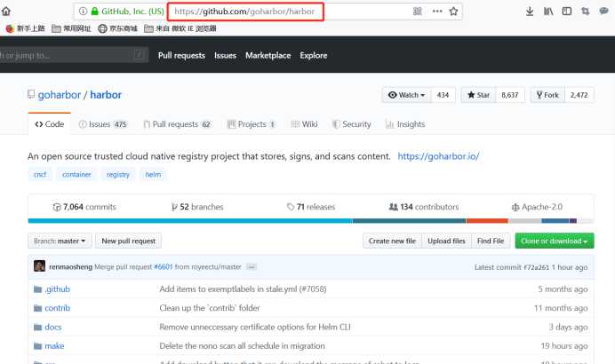Switch to the Insights tab
This screenshot has height=364, width=615.
[x=405, y=124]
